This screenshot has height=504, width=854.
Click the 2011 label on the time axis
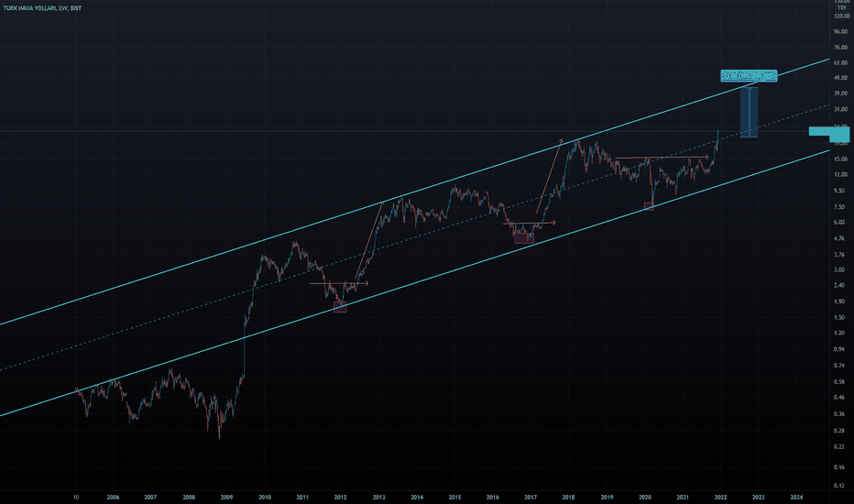(302, 497)
